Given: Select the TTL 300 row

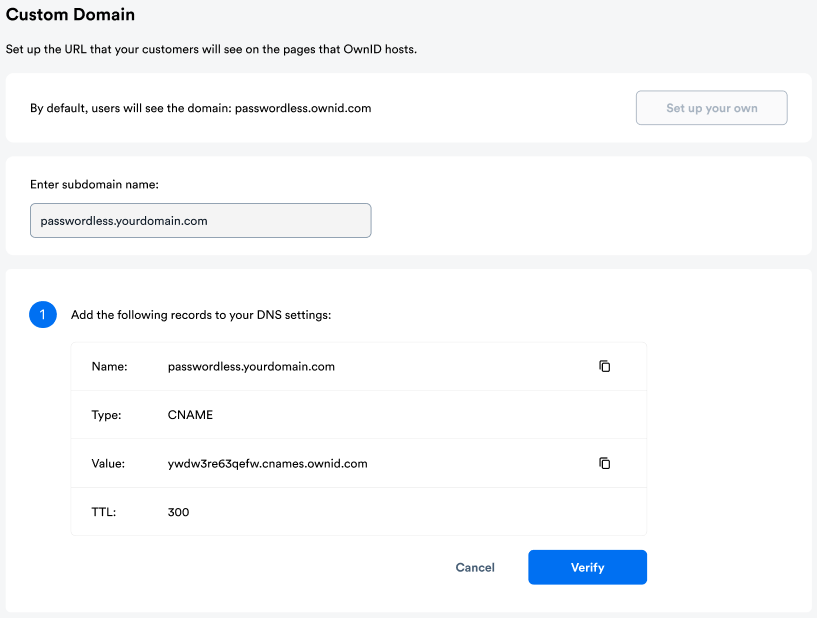Looking at the screenshot, I should point(358,511).
